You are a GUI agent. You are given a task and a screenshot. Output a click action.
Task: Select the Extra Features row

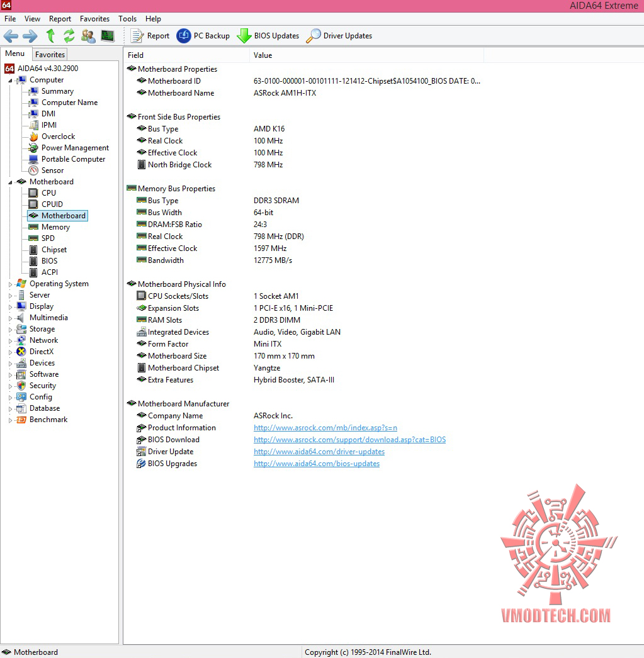coord(304,380)
